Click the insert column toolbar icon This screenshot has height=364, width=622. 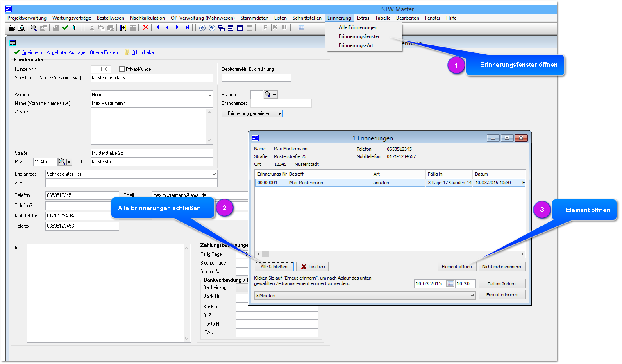pos(123,28)
